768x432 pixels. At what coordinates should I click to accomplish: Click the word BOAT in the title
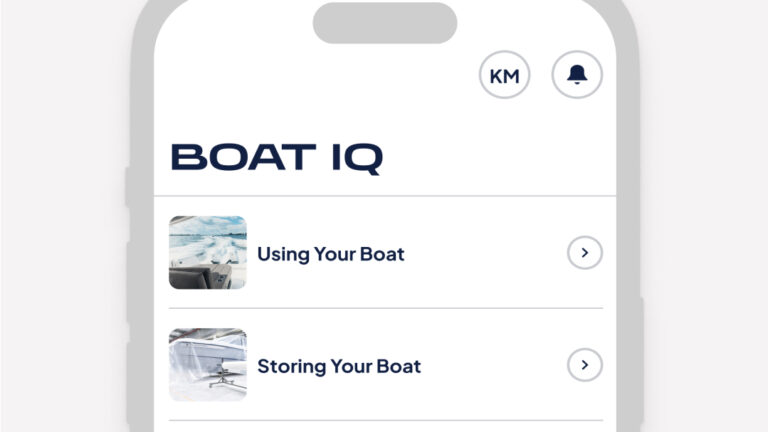(236, 158)
